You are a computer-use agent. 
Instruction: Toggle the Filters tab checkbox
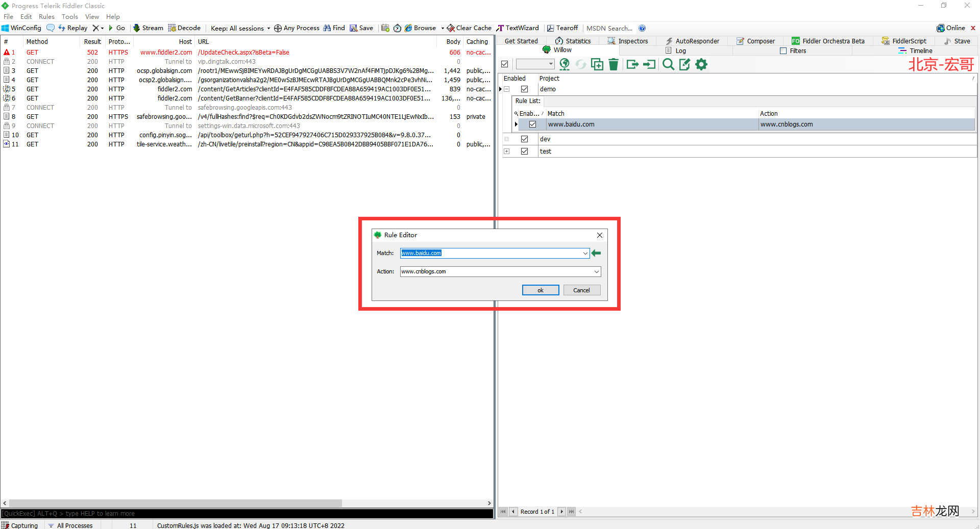point(783,51)
